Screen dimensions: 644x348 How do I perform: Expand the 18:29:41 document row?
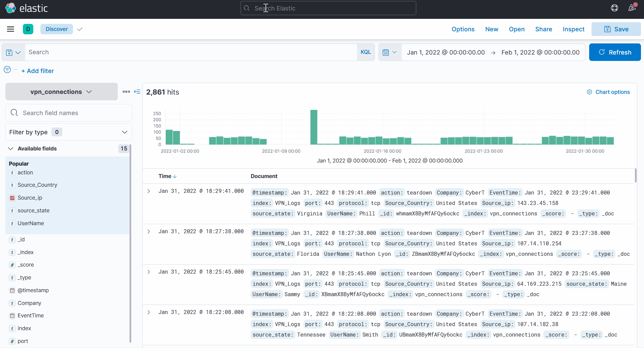pos(149,191)
